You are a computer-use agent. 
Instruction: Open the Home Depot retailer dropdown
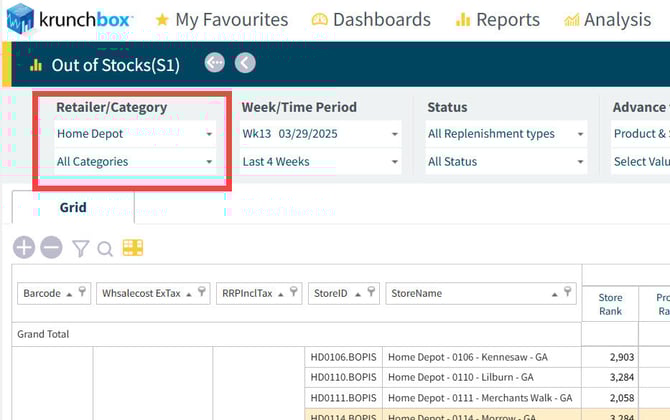pyautogui.click(x=135, y=134)
